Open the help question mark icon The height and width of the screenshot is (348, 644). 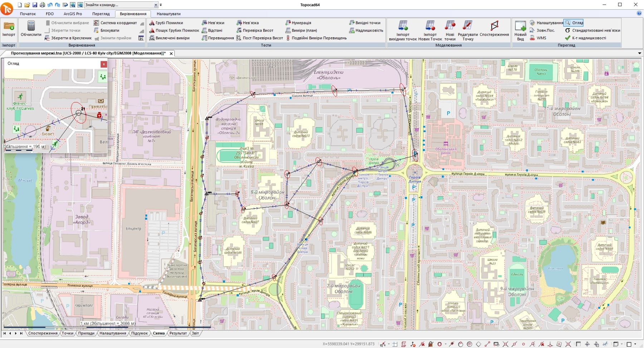(639, 14)
